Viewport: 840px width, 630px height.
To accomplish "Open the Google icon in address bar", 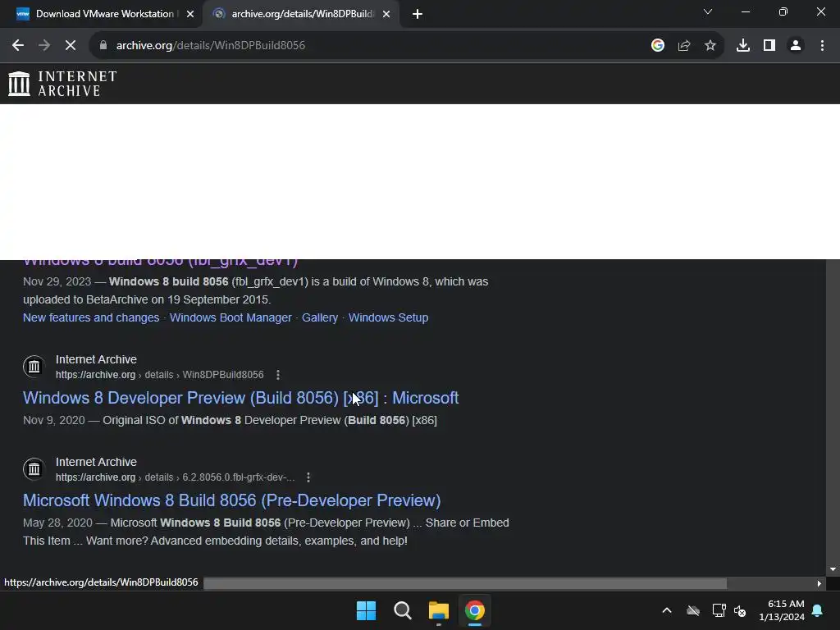I will [658, 46].
